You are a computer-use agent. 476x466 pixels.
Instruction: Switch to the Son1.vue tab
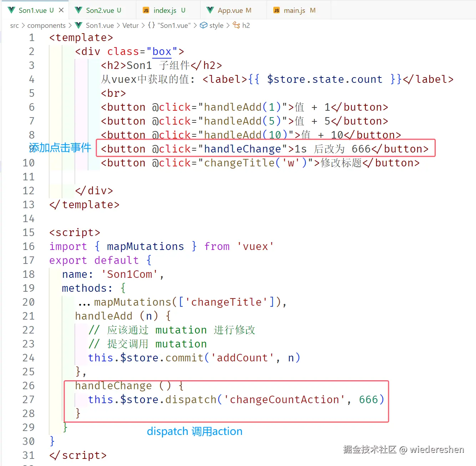[x=36, y=10]
